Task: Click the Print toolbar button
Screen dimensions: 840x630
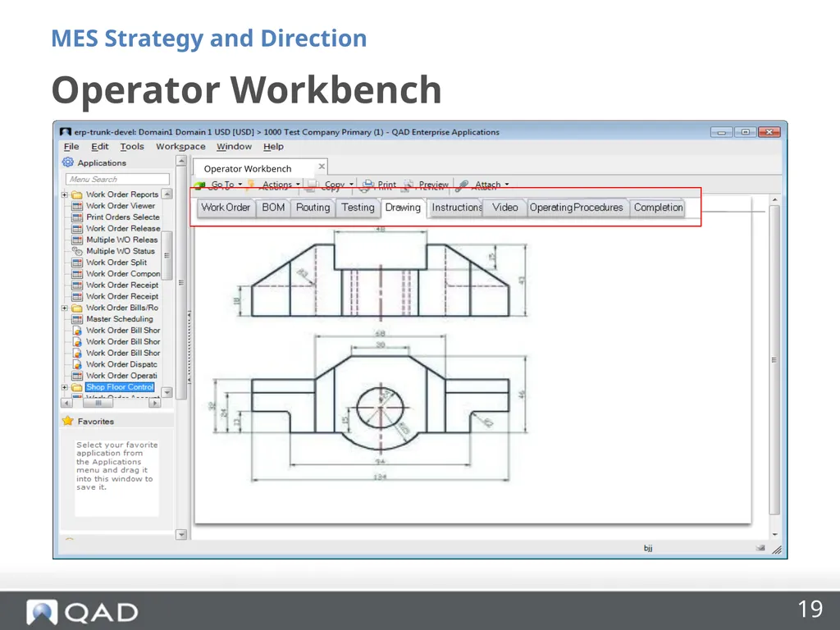Action: click(x=379, y=185)
